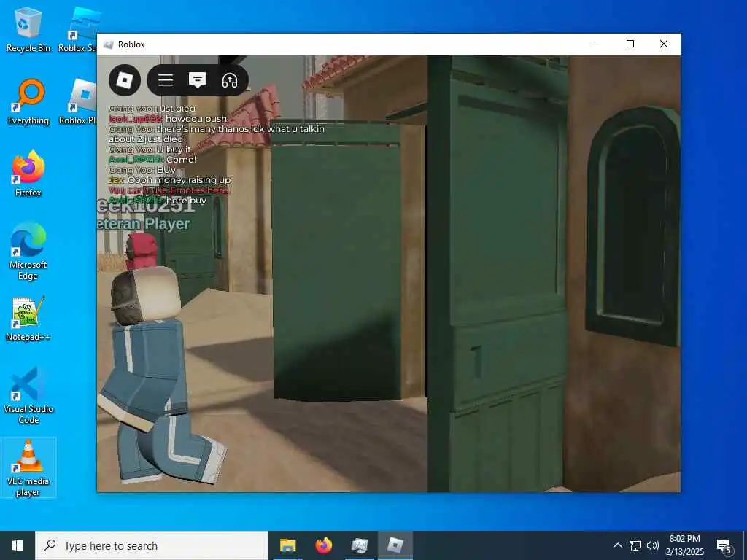The height and width of the screenshot is (560, 747).
Task: Open Everything search shortcut
Action: tap(28, 102)
